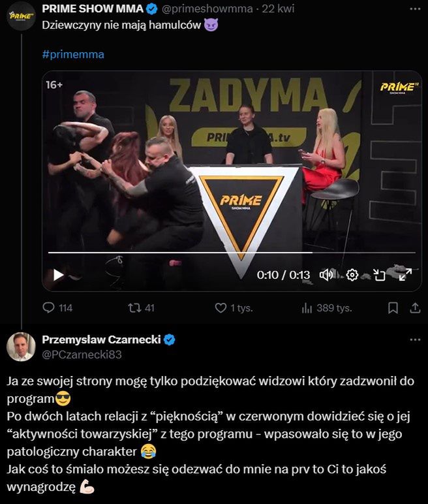Play the Prime Show MMA video

(x=58, y=275)
